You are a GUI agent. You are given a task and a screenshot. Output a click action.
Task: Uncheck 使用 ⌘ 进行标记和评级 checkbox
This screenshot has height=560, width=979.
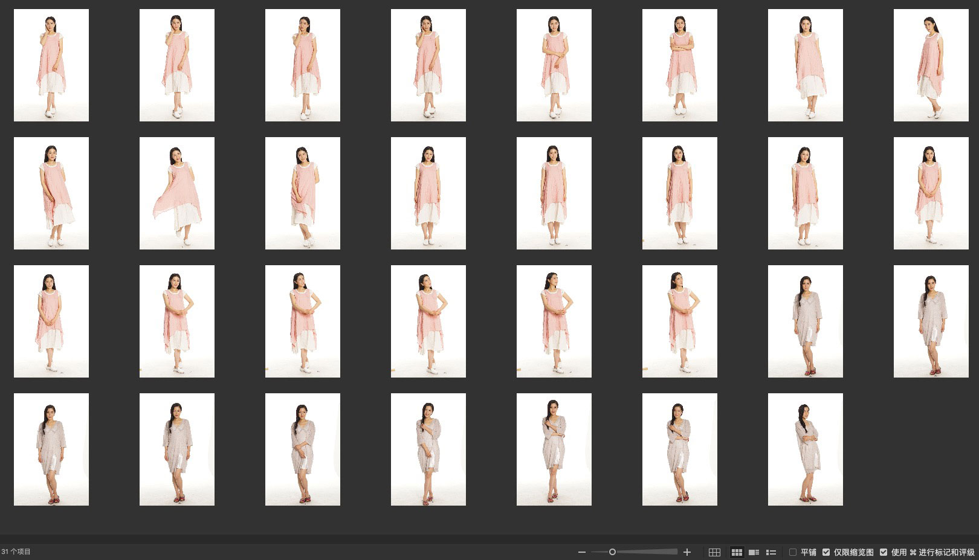tap(884, 552)
